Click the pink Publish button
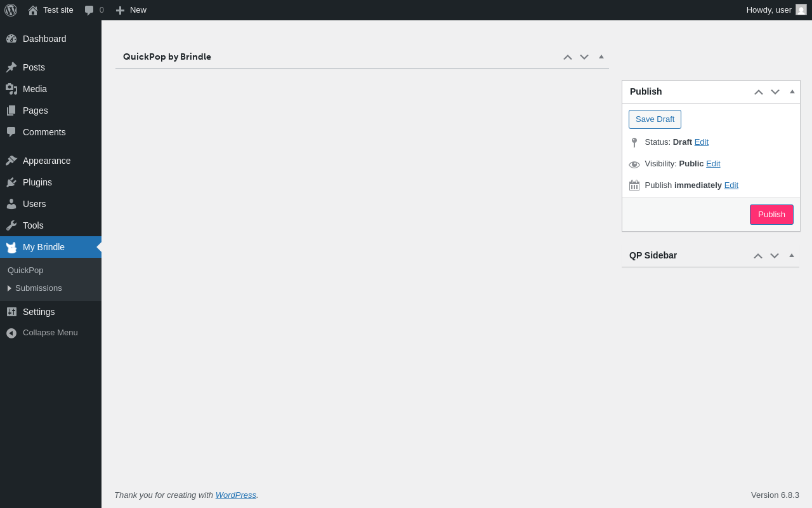 coord(771,215)
